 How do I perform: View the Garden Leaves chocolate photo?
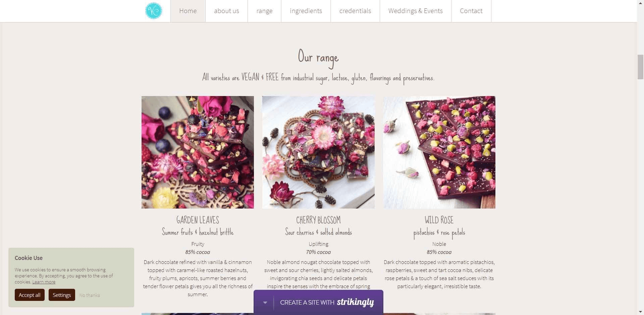pos(198,152)
